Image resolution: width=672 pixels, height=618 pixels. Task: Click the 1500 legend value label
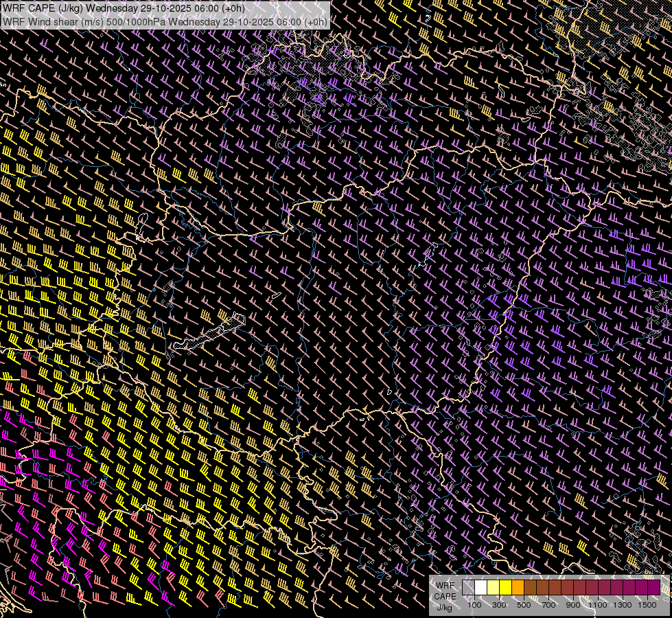point(647,605)
